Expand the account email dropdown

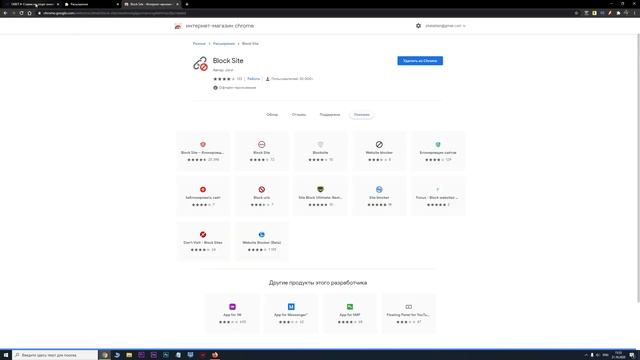pos(445,26)
